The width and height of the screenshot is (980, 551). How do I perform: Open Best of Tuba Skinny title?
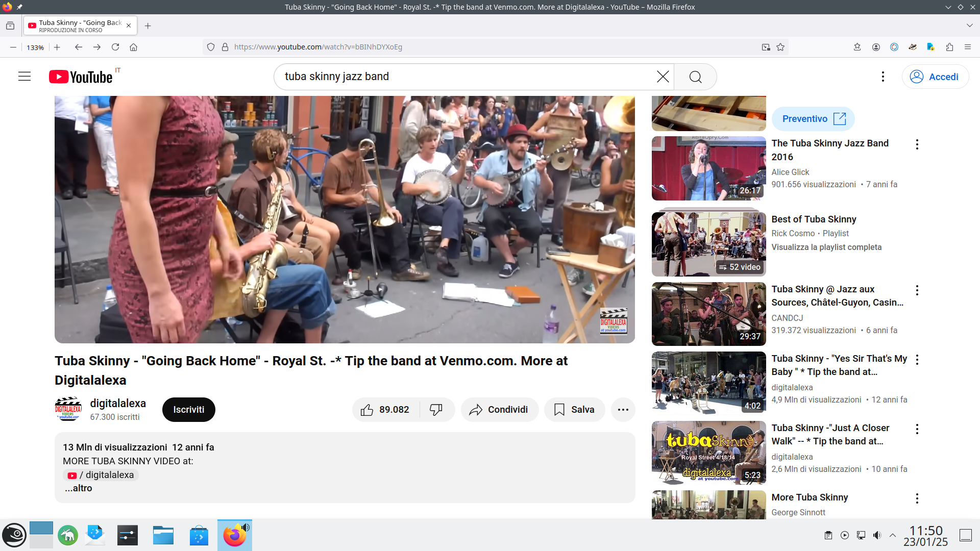click(x=814, y=219)
